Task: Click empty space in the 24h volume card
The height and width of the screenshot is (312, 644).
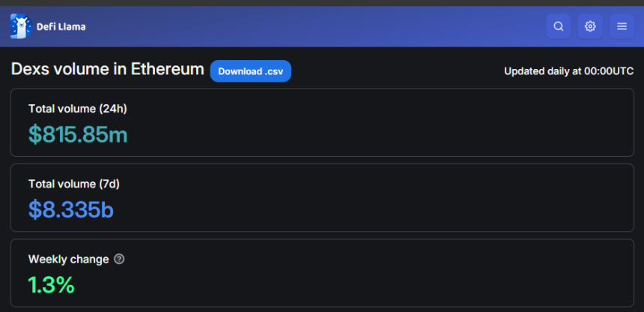Action: click(x=412, y=124)
